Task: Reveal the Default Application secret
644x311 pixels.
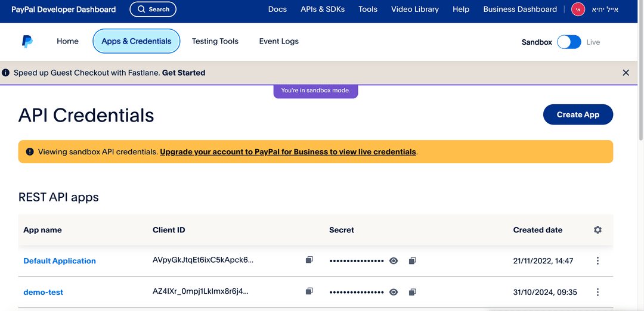Action: point(394,261)
